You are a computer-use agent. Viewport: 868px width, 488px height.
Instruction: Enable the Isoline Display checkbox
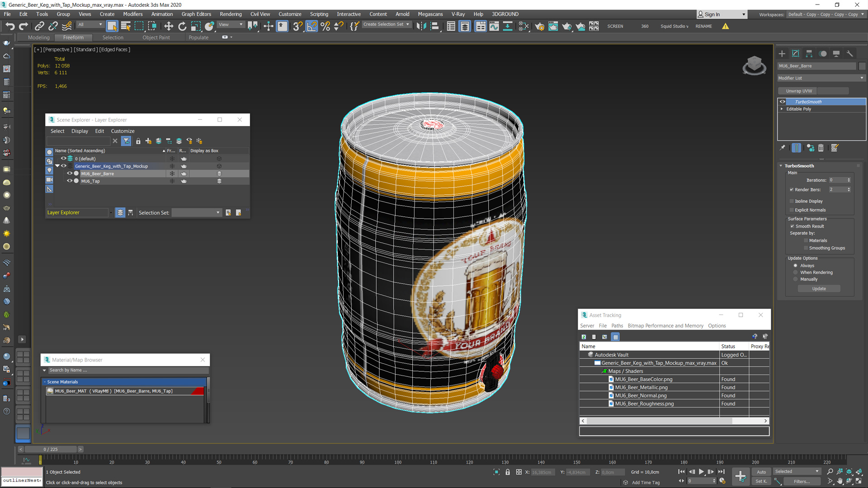tap(792, 201)
